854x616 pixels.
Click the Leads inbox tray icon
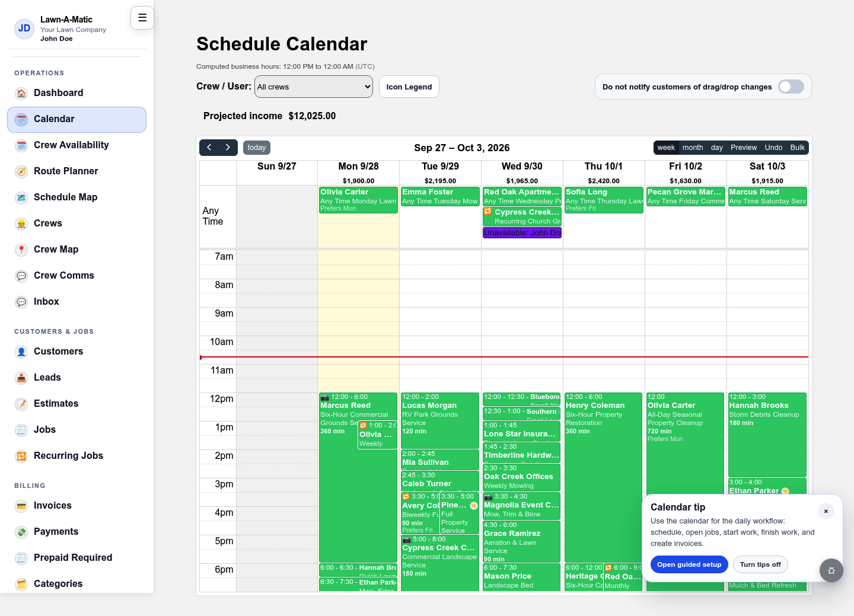(21, 378)
